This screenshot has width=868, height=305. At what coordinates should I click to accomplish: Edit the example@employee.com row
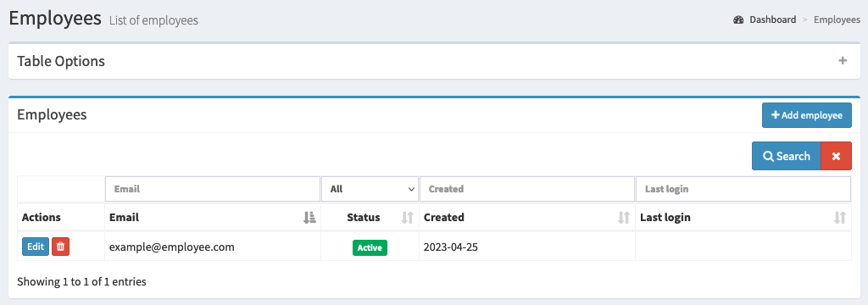pos(36,247)
